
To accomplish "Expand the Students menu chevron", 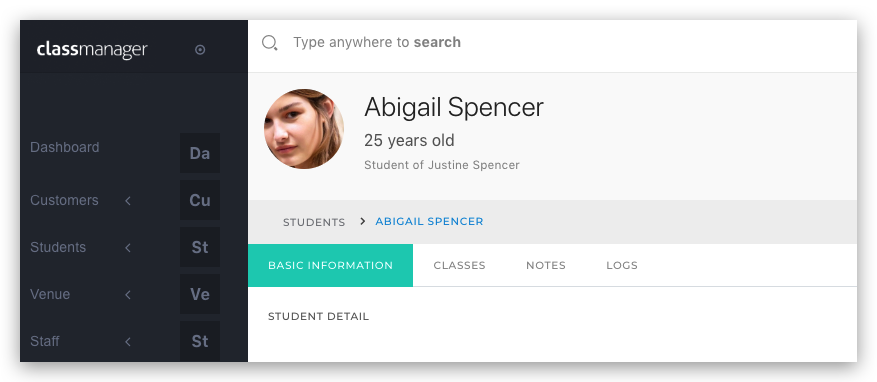I will [x=128, y=247].
